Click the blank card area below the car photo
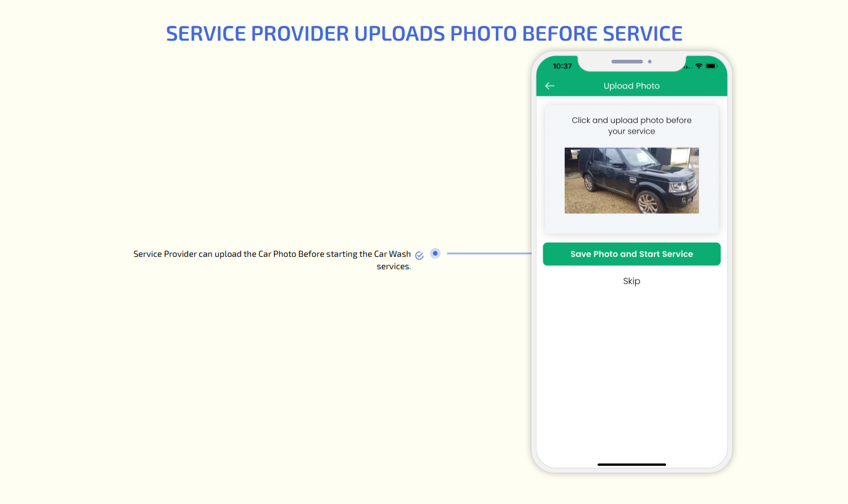This screenshot has width=848, height=504. point(632,224)
